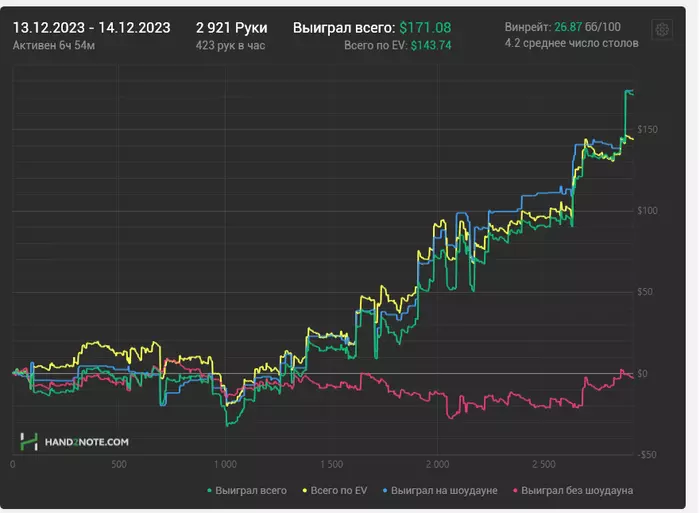Click the '2 921 Руки' hand count
The height and width of the screenshot is (513, 700).
[x=231, y=28]
